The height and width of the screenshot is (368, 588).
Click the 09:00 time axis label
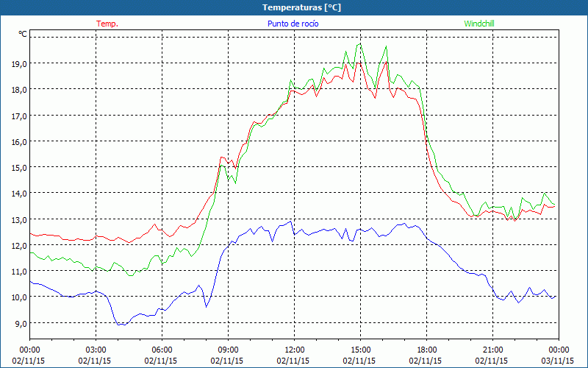tap(228, 350)
